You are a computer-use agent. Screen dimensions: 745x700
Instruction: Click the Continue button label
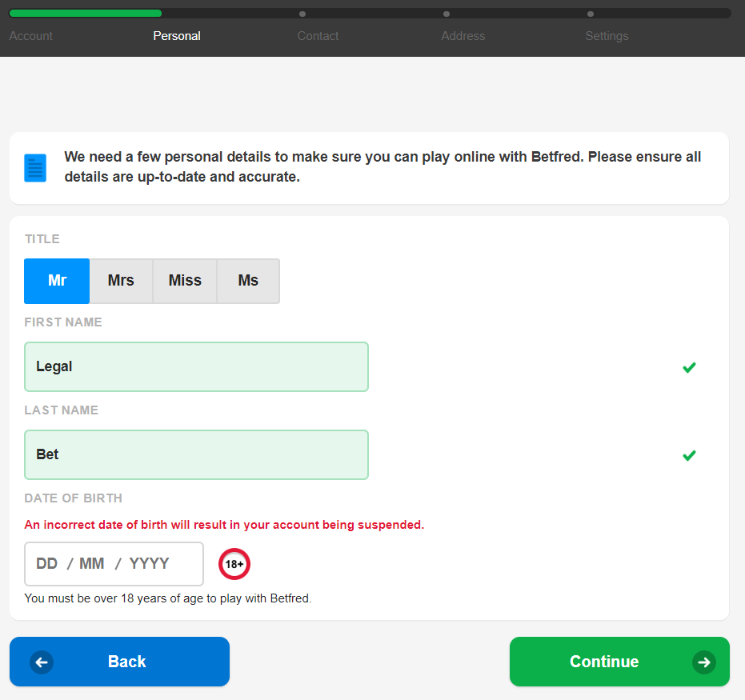pos(604,662)
